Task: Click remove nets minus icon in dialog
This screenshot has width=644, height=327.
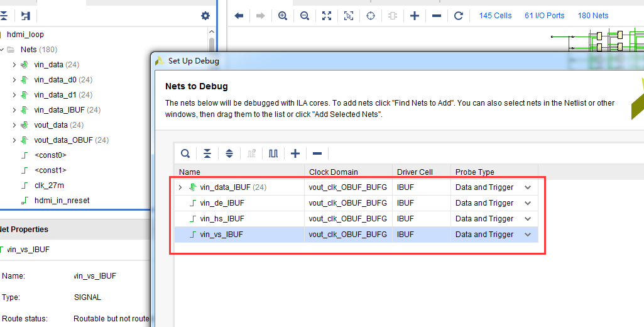Action: pos(317,153)
